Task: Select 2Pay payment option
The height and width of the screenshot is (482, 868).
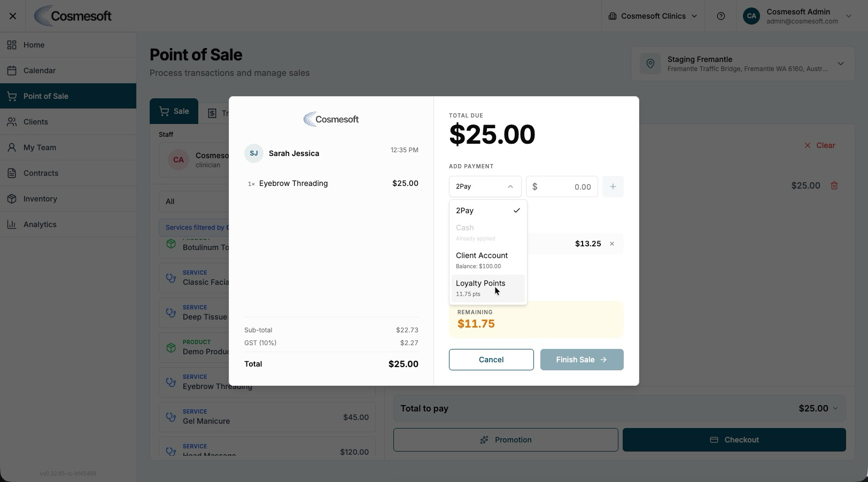Action: tap(488, 211)
